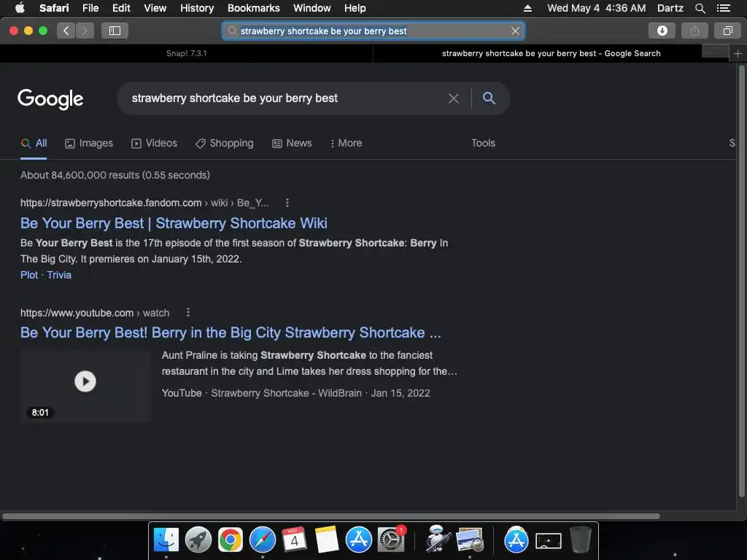Screen dimensions: 747x560
Task: Open the History menu
Action: 197,8
